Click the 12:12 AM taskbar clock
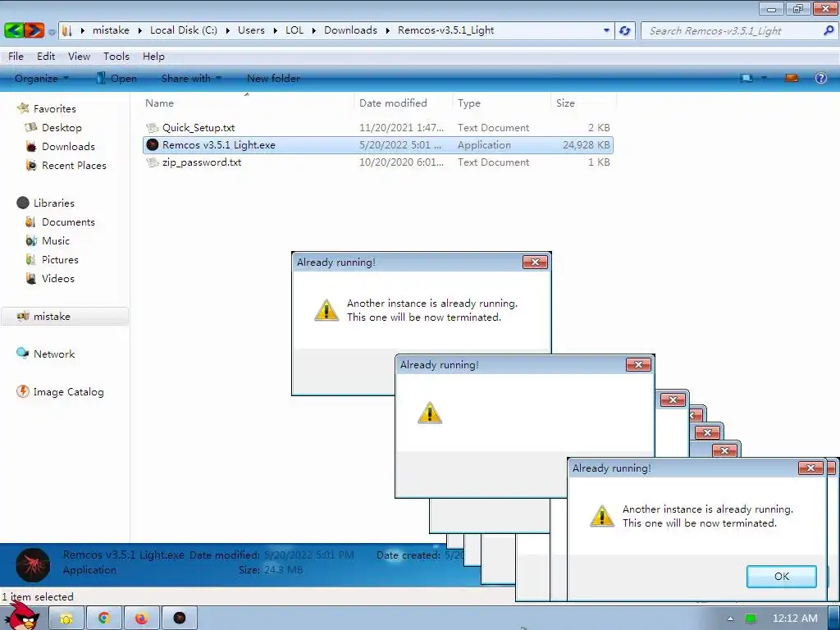The image size is (840, 630). tap(795, 619)
